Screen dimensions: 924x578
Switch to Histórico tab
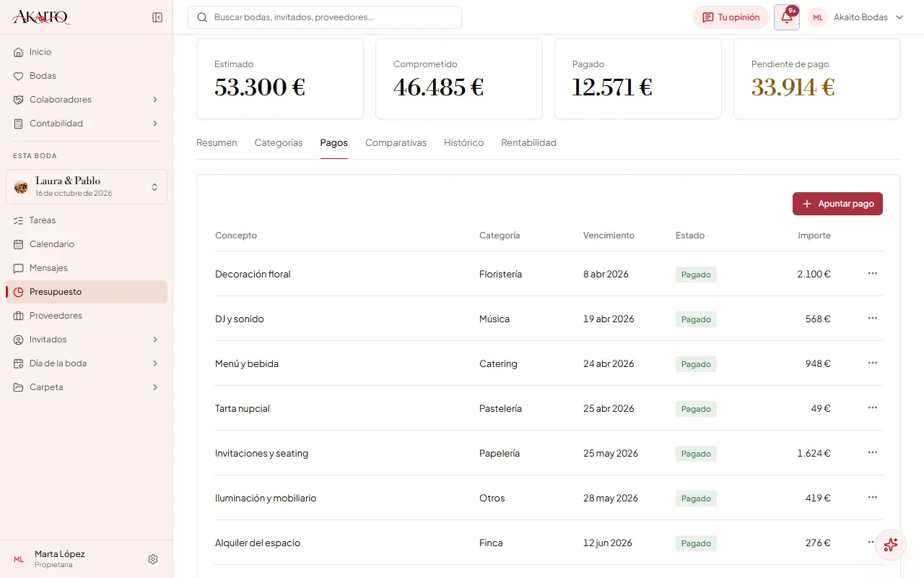point(463,143)
